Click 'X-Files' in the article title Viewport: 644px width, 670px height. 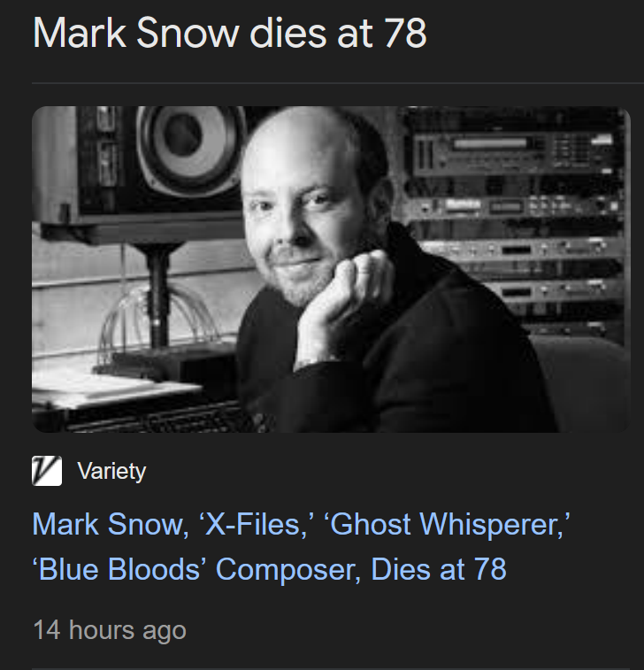256,524
